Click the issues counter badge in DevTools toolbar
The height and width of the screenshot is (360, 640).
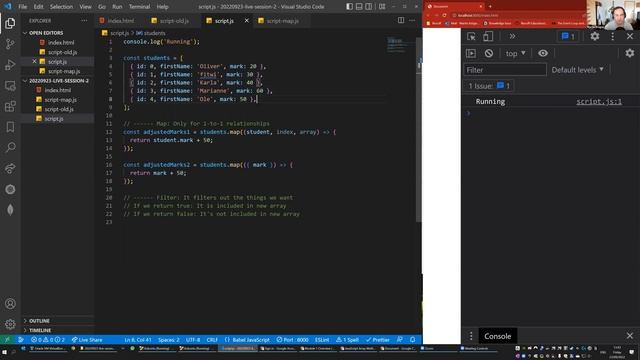pos(568,36)
